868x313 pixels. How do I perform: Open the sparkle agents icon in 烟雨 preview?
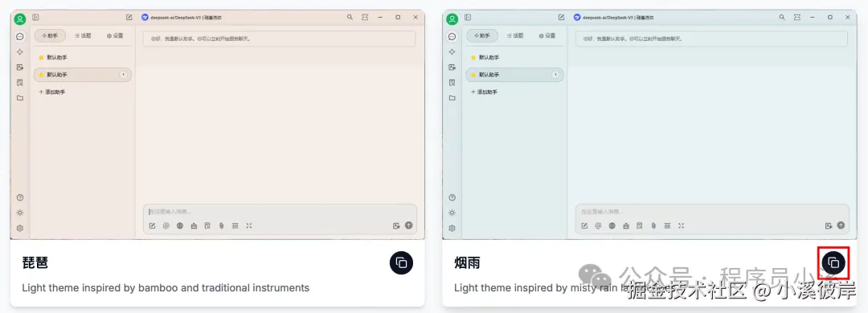452,51
